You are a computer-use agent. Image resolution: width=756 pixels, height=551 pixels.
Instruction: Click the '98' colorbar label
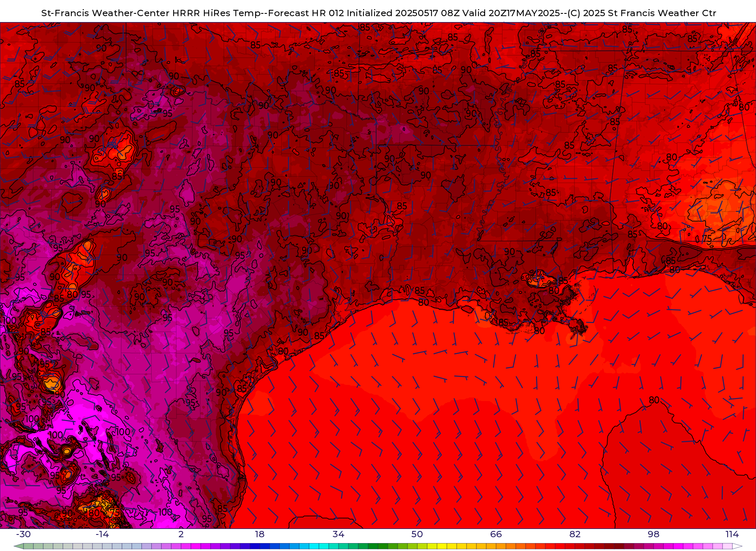(654, 534)
